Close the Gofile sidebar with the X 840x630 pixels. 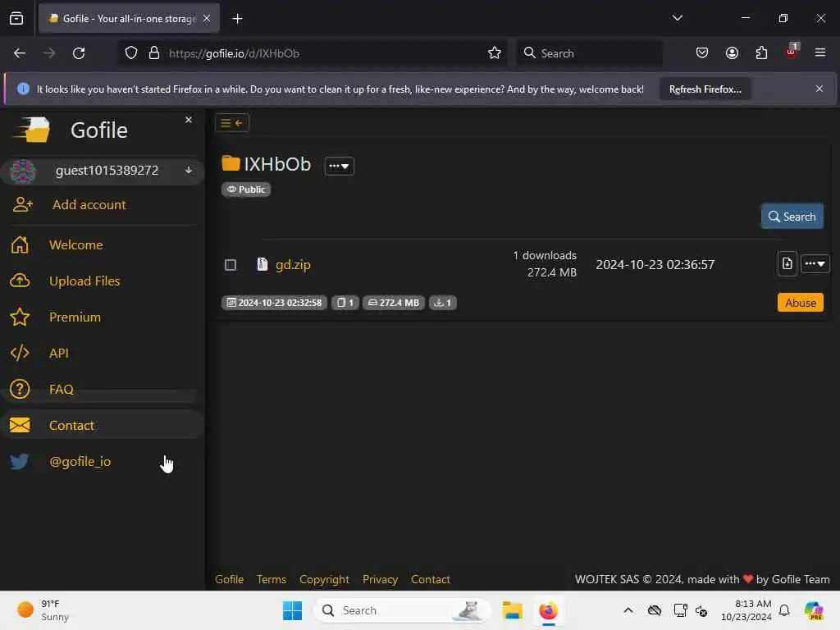tap(189, 120)
